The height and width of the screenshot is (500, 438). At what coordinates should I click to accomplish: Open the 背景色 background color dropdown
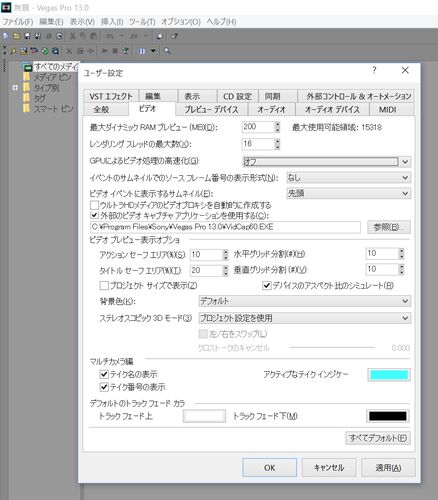[x=304, y=301]
